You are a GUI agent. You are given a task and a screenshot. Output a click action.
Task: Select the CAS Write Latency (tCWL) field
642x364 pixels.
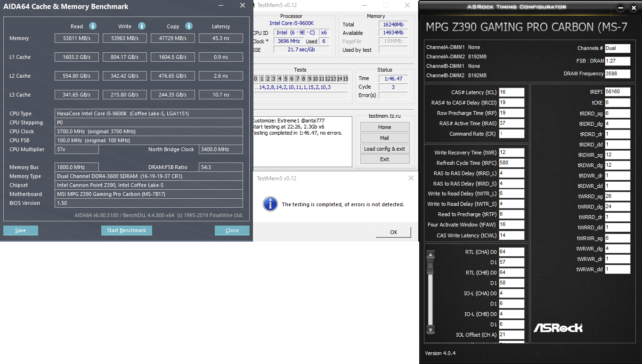point(512,235)
